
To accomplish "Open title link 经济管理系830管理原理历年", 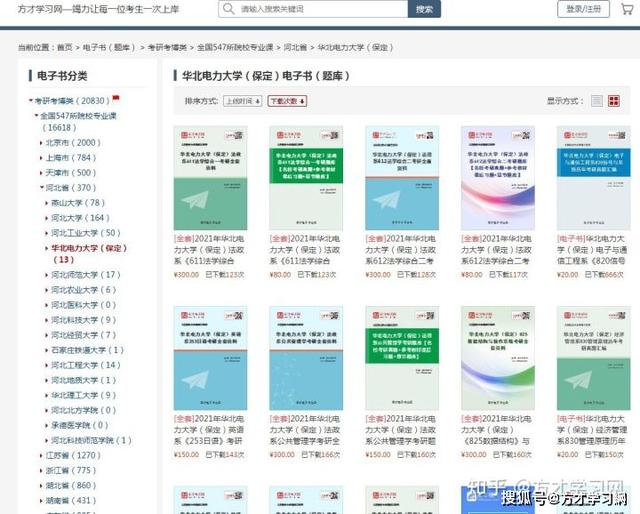I will pyautogui.click(x=592, y=430).
